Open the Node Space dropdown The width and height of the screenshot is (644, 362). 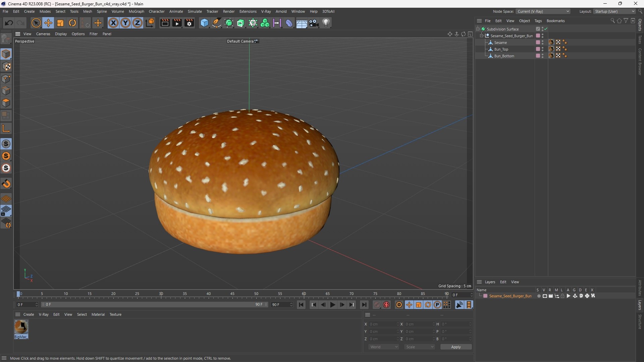tap(543, 11)
